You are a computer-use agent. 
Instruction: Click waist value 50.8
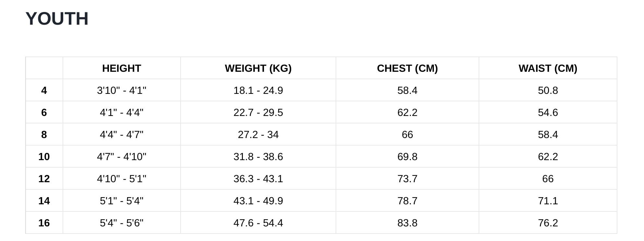548,90
